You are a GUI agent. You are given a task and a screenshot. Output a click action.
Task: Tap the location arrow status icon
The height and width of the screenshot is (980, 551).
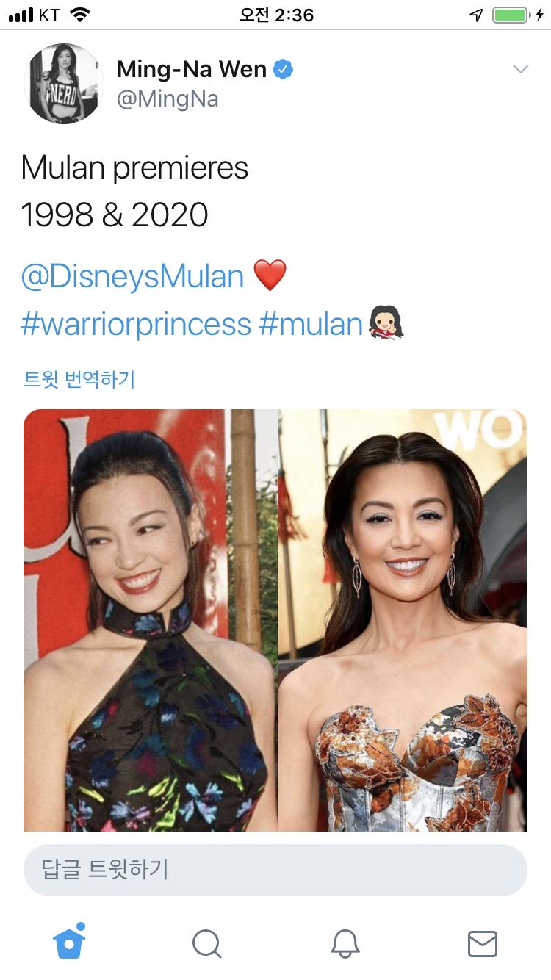(477, 15)
